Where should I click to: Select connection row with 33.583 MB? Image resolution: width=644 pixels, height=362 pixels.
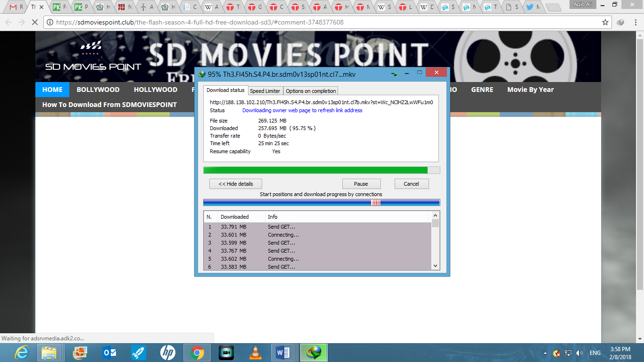pyautogui.click(x=317, y=267)
